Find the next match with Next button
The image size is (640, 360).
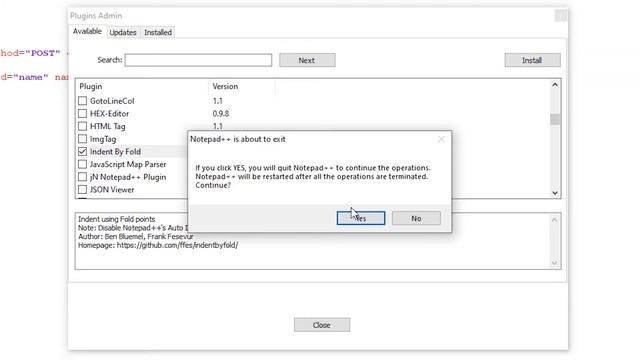(307, 60)
